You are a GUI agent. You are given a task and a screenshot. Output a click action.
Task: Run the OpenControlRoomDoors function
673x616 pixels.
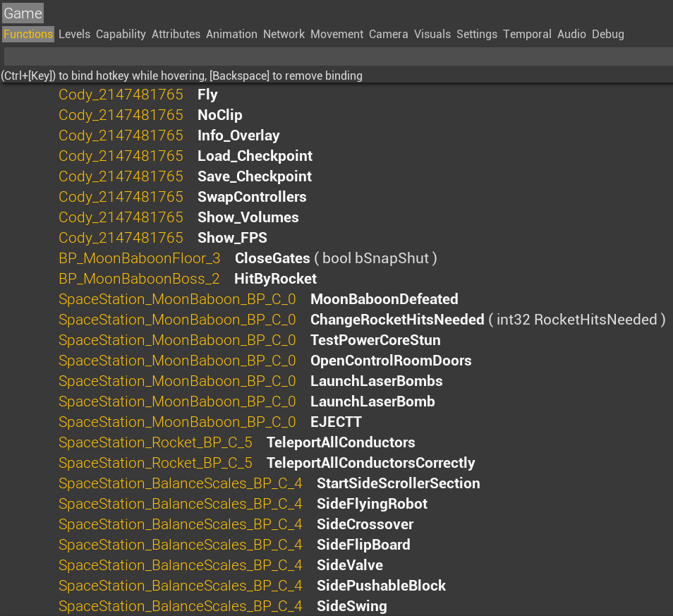tap(391, 361)
